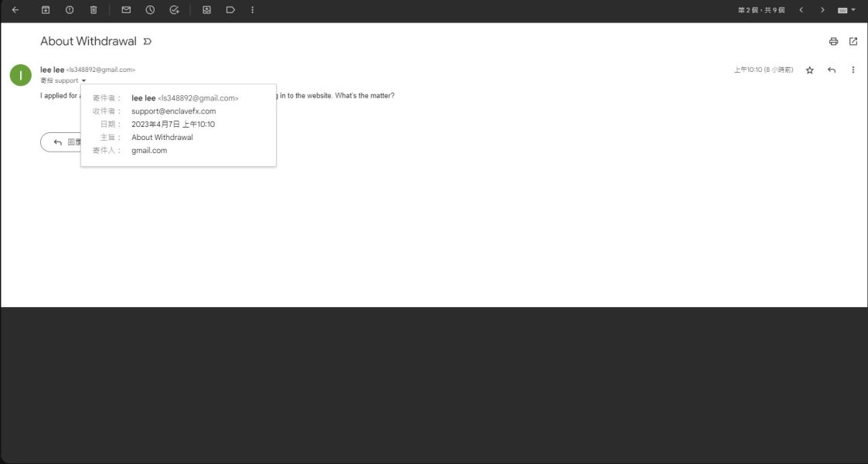Open the Labels menu

pyautogui.click(x=230, y=10)
